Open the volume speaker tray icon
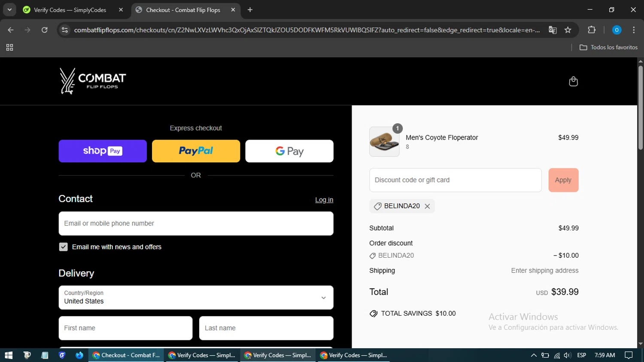 tap(568, 355)
